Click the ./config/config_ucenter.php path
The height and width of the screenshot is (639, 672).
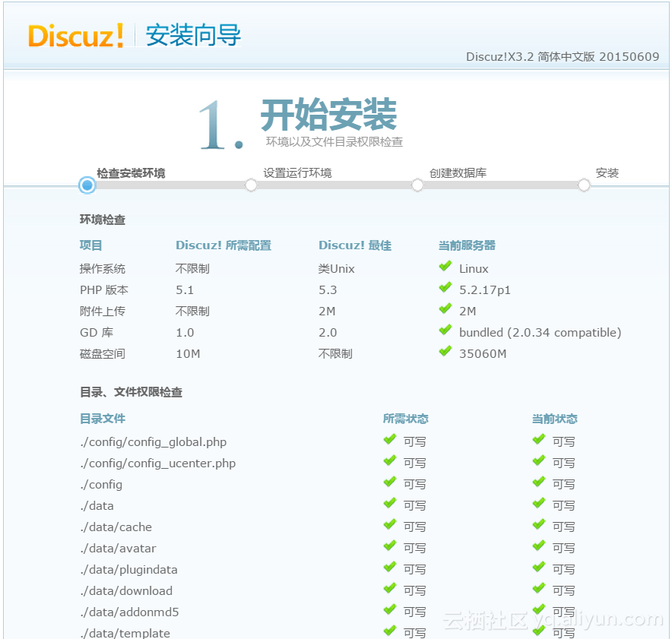pyautogui.click(x=157, y=463)
